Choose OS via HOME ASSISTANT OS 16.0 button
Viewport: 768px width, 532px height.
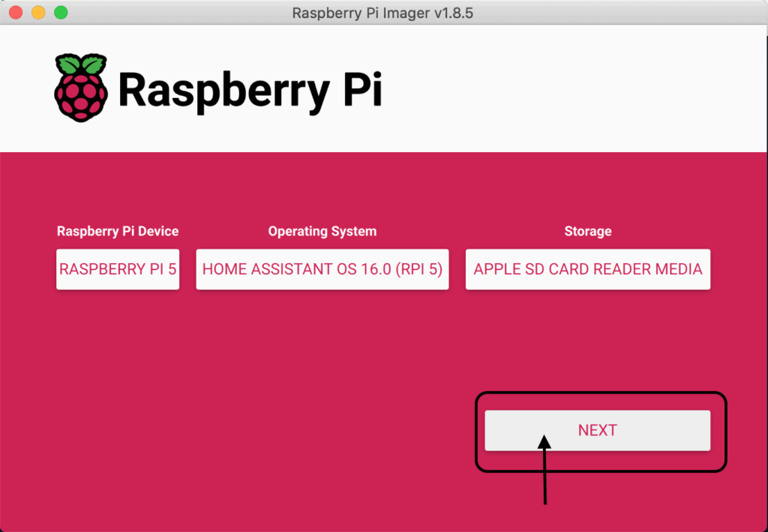[x=322, y=269]
